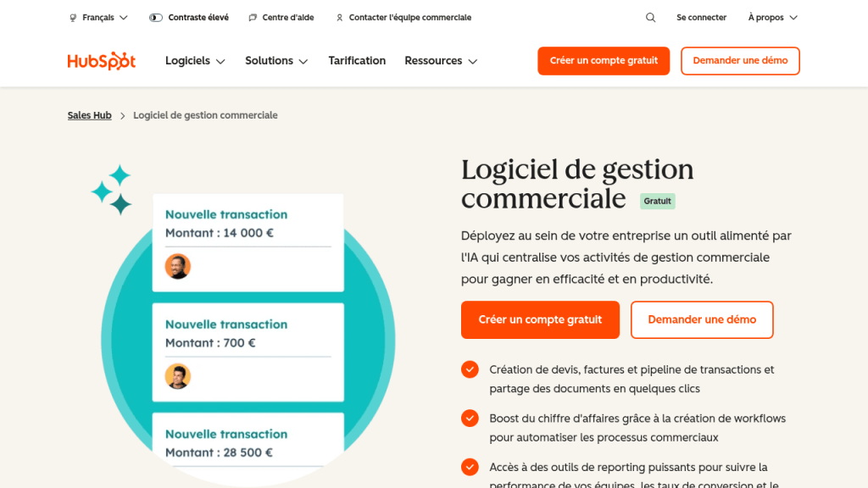Click the orange checkmark beside the workflows feature
Screen dimensions: 868x488
pyautogui.click(x=470, y=419)
